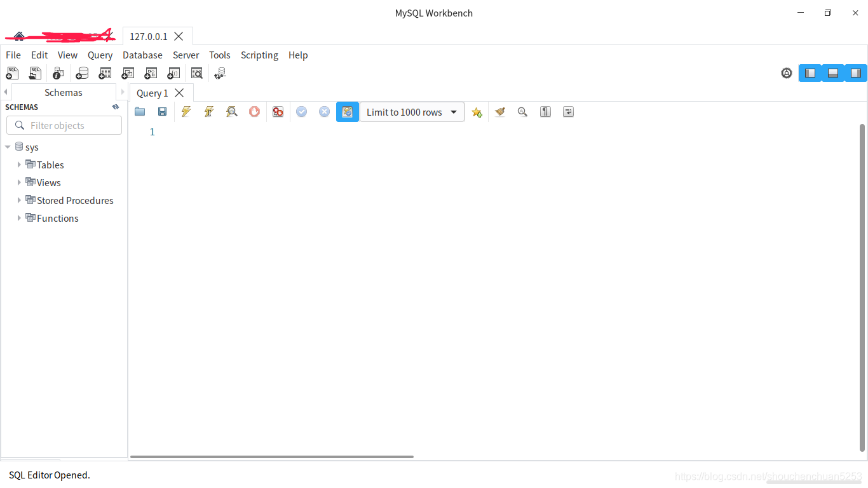Select the Stored Procedures tree item
Screen dimensions: 868x488
tap(75, 200)
